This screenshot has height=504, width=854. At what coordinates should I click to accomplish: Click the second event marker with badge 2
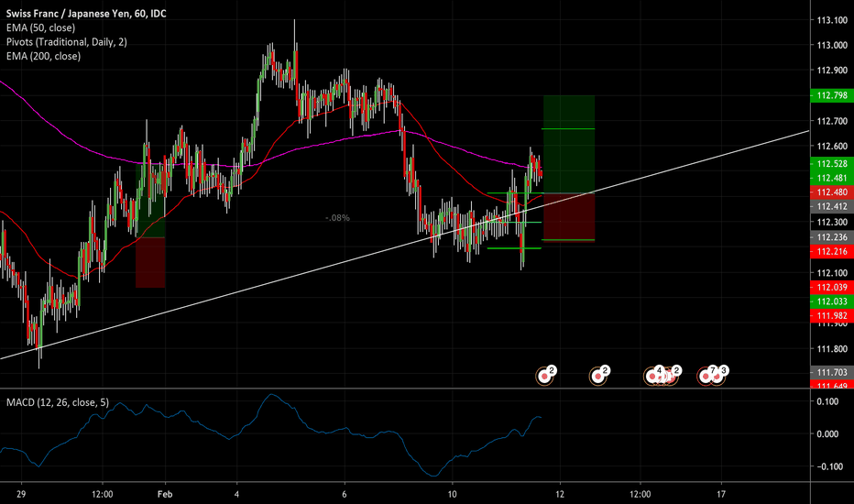597,376
